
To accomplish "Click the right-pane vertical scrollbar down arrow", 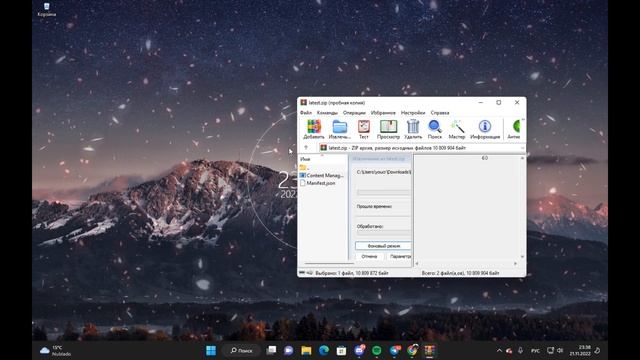I will point(522,257).
